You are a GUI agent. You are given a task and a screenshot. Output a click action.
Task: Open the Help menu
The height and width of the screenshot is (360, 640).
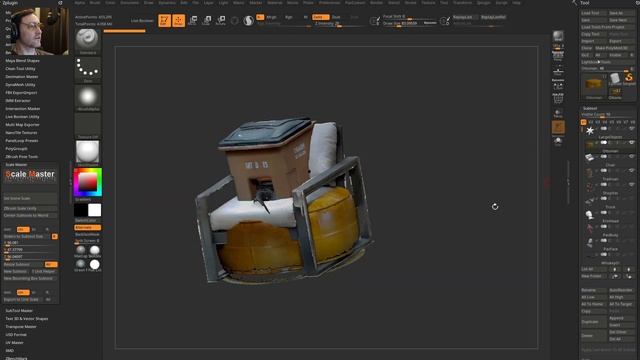point(517,3)
